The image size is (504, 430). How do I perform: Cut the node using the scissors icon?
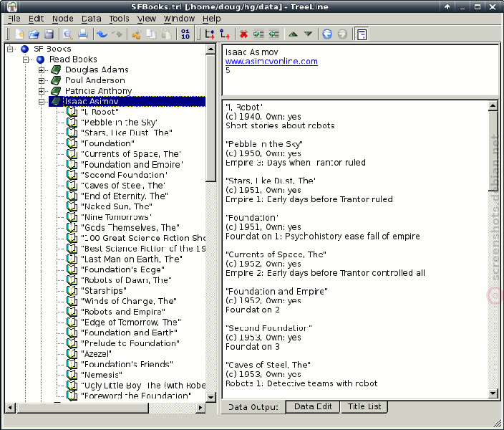click(136, 34)
